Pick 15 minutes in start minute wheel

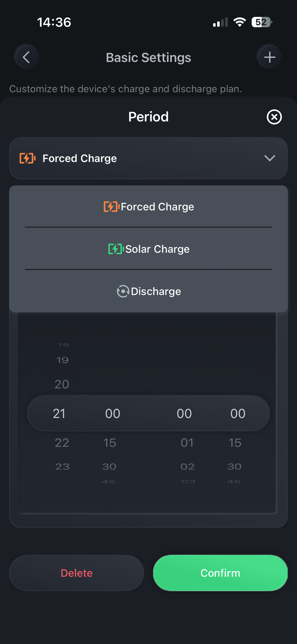click(110, 443)
